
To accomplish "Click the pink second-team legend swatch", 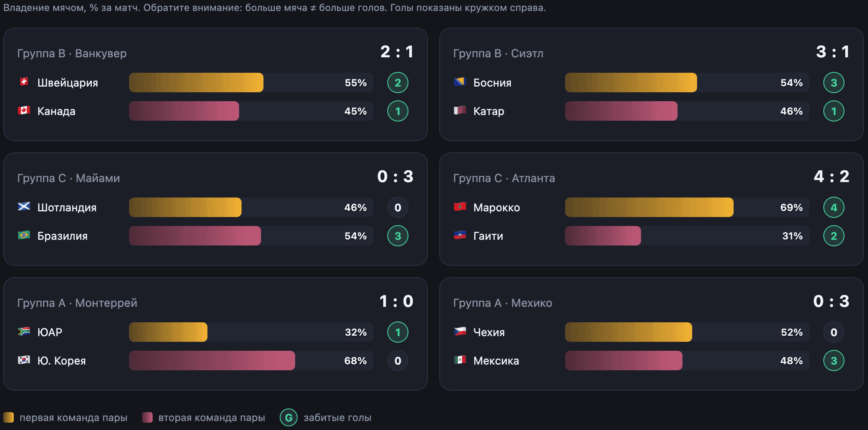I will (x=147, y=417).
